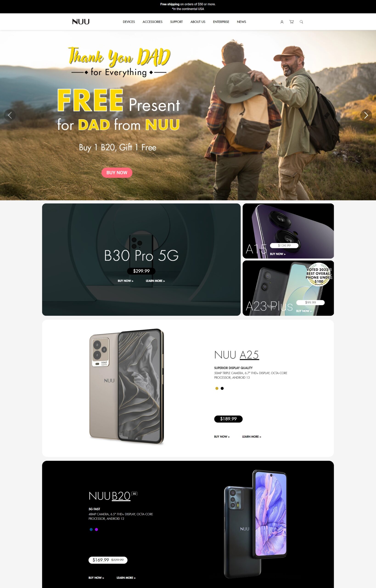Viewport: 376px width, 588px height.
Task: Open the shopping cart icon
Action: [292, 22]
